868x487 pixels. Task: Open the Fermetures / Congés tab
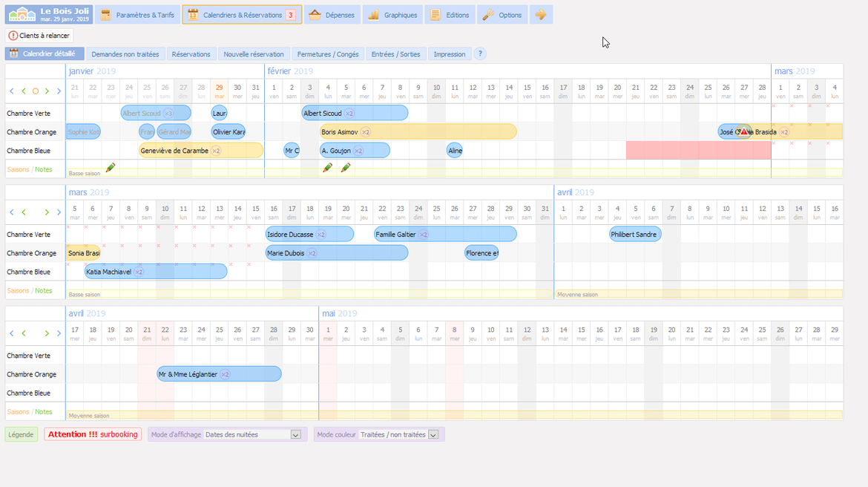pyautogui.click(x=327, y=54)
